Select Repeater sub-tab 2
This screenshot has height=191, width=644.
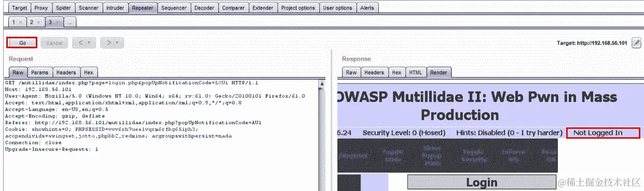(31, 22)
